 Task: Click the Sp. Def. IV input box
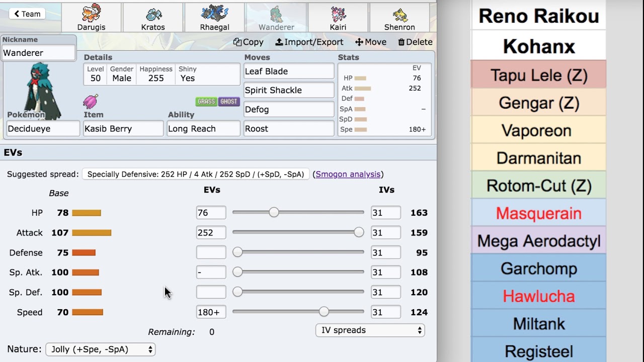click(x=386, y=292)
